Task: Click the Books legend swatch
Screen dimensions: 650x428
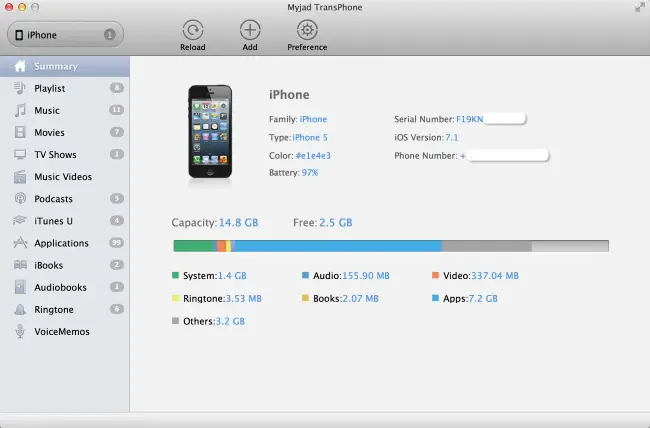Action: [306, 298]
